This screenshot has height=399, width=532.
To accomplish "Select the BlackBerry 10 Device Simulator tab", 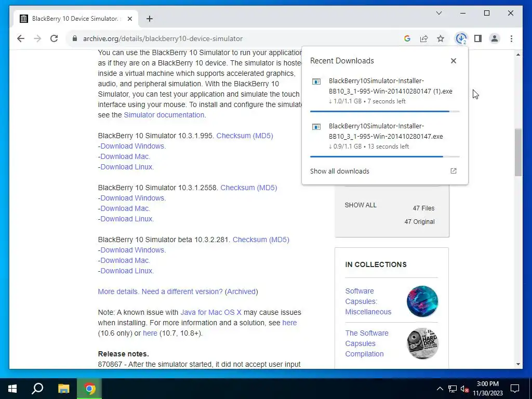I will [x=76, y=19].
